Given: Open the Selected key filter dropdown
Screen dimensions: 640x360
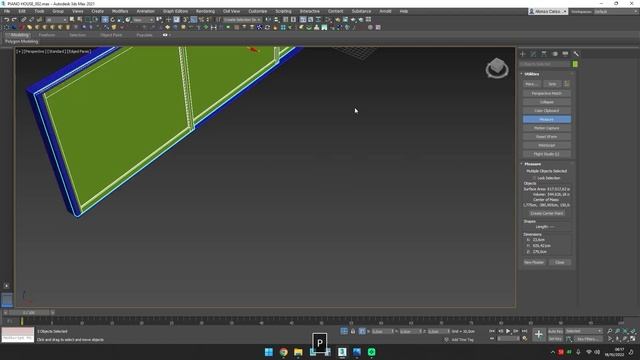Looking at the screenshot, I should [x=584, y=331].
